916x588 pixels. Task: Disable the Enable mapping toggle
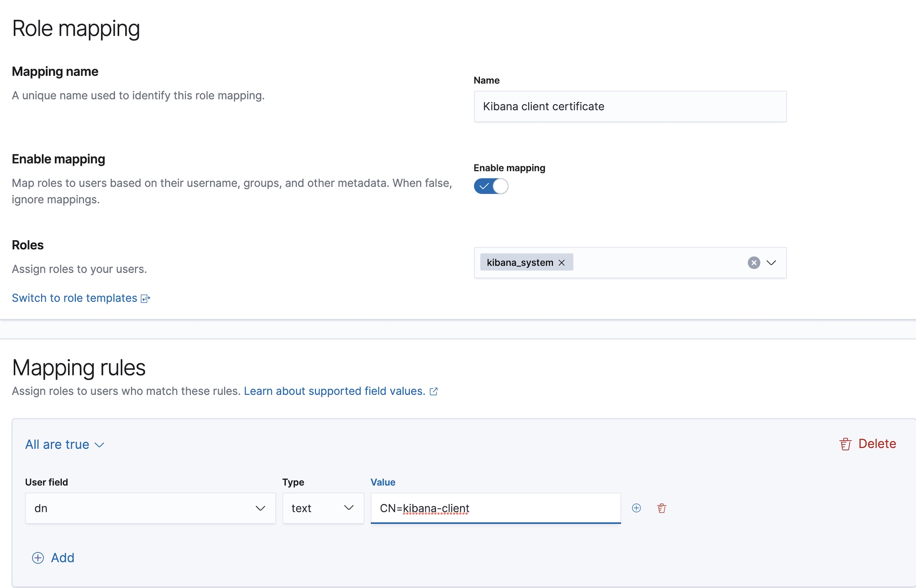coord(490,186)
